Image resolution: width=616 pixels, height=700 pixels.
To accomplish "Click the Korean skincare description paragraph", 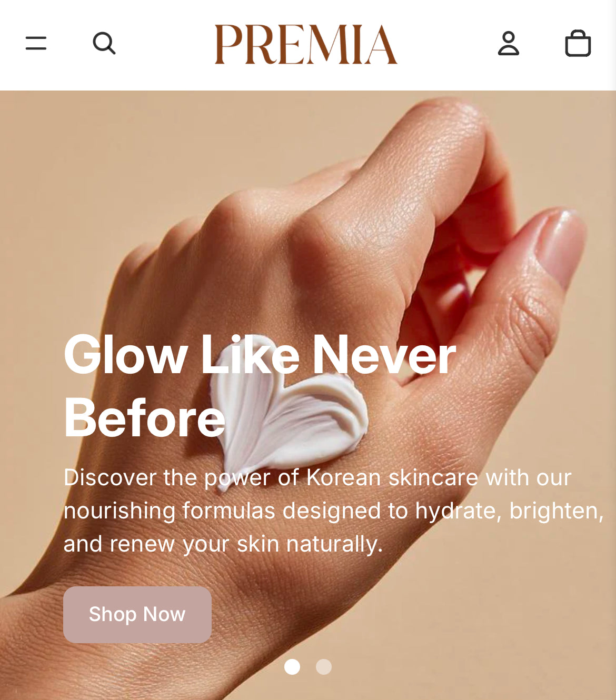I will [x=333, y=511].
